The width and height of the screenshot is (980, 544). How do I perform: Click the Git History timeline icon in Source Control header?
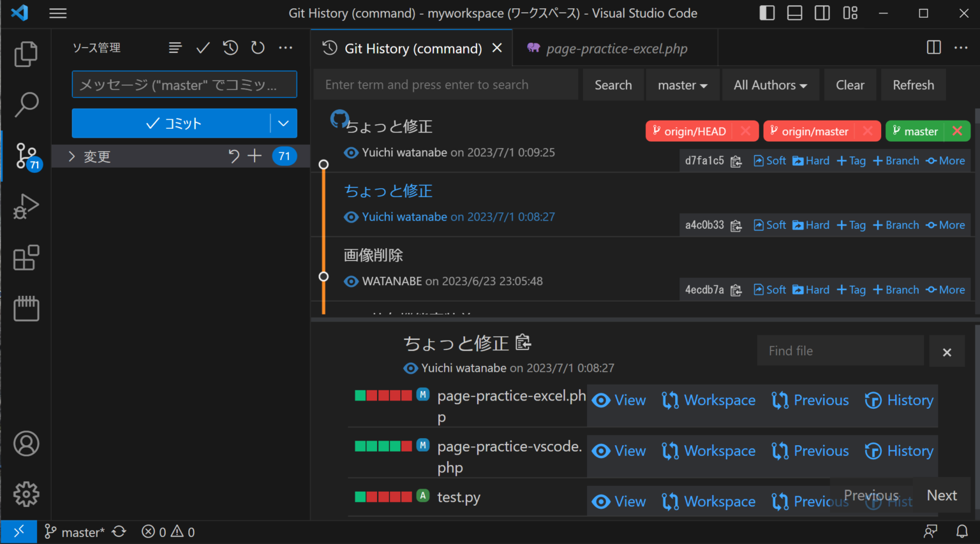pyautogui.click(x=230, y=47)
